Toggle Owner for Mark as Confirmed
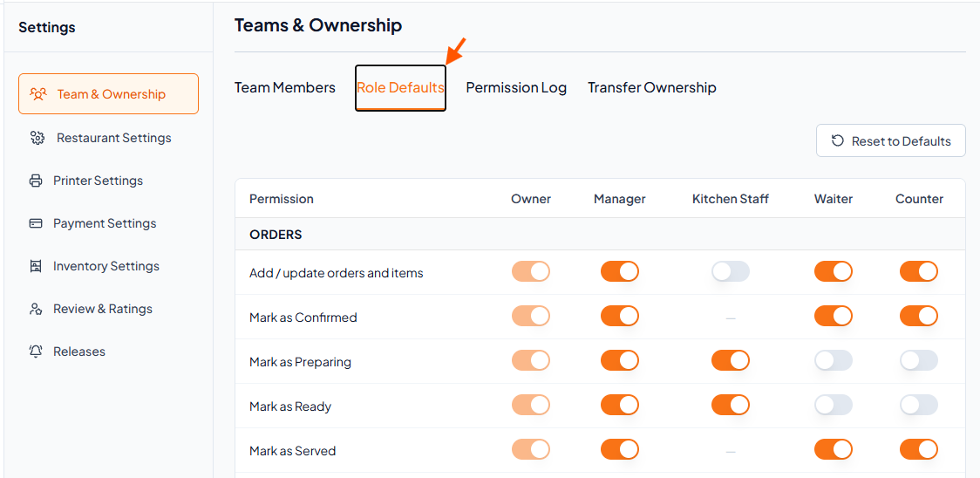980x478 pixels. (531, 316)
